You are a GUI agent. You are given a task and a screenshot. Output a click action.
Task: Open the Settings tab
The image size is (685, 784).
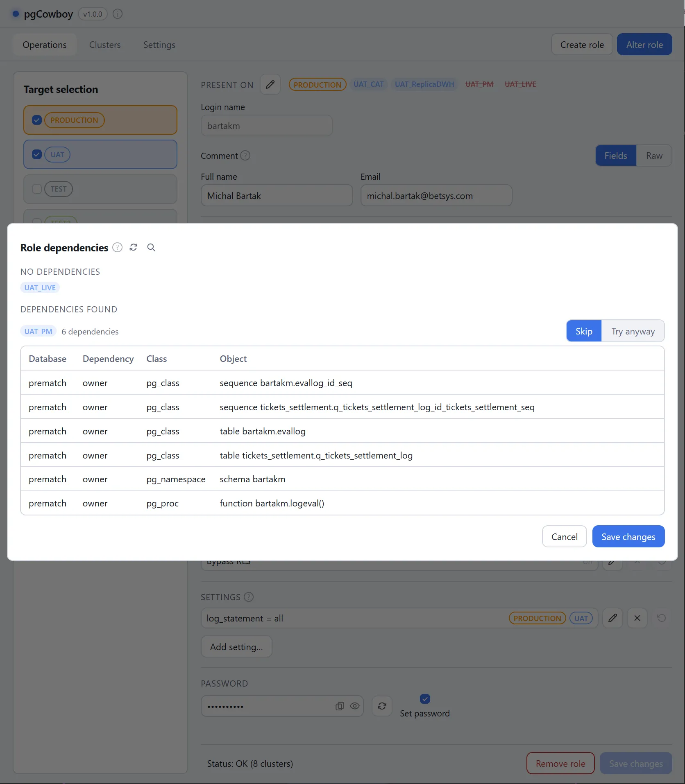(x=159, y=45)
